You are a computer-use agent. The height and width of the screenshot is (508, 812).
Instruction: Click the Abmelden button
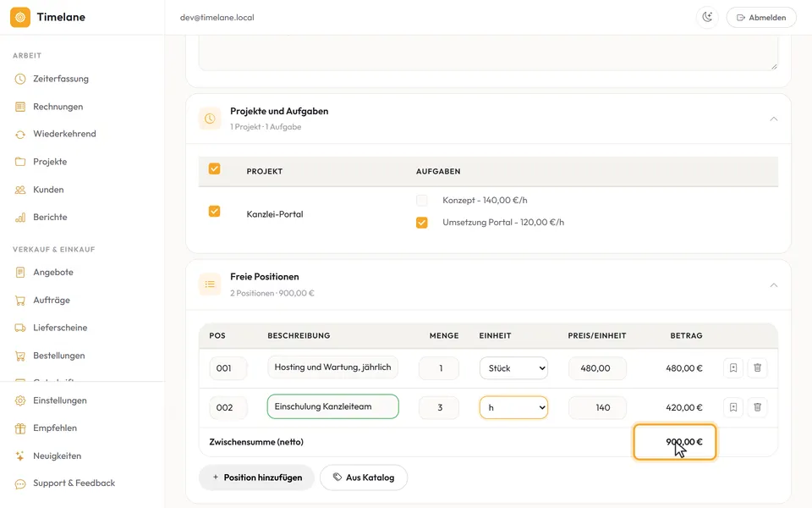761,17
